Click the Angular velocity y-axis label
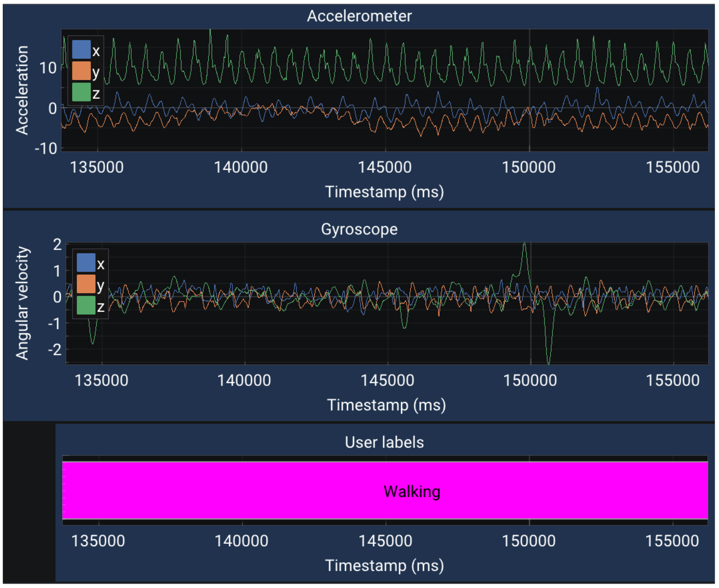 pos(22,303)
